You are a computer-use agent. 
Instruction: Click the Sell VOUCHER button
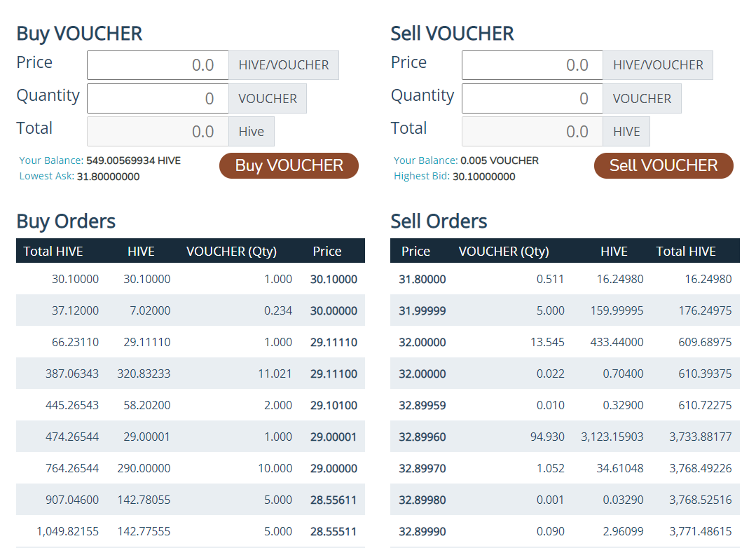tap(664, 166)
